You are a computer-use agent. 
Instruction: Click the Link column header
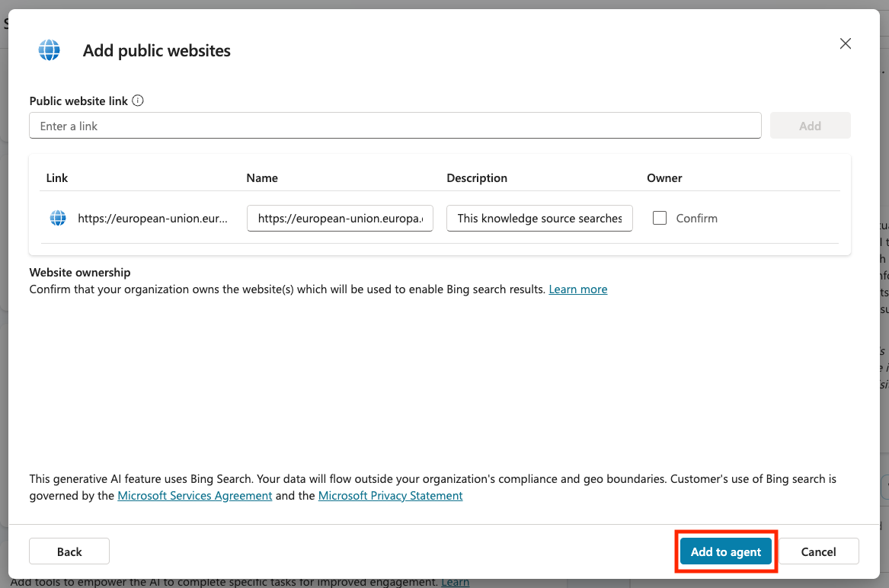[57, 178]
